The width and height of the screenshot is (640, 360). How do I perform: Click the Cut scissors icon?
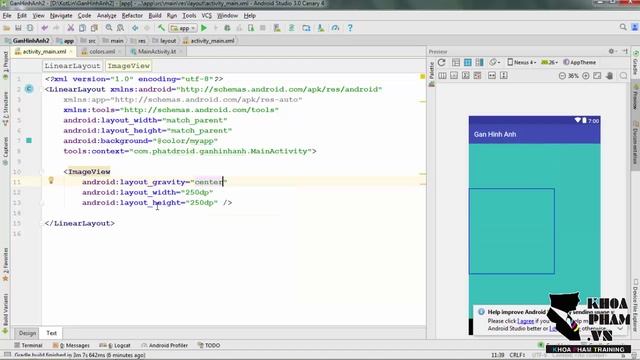(x=71, y=28)
